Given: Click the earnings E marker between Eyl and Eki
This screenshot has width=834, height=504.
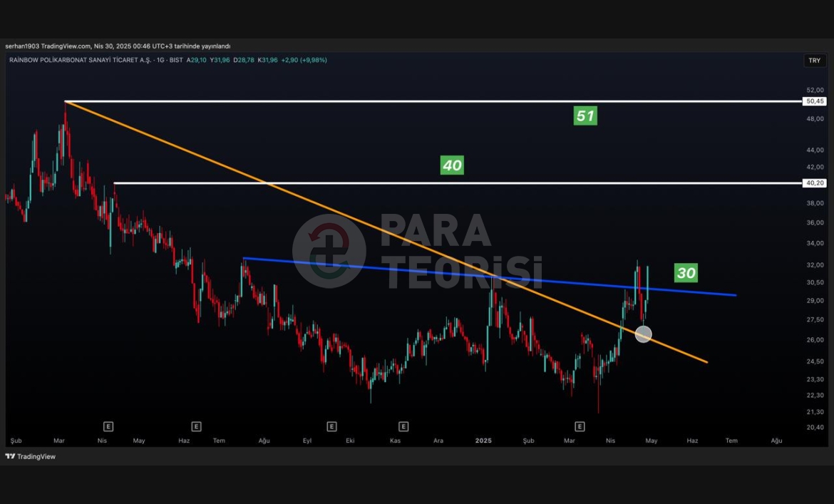Looking at the screenshot, I should tap(331, 426).
